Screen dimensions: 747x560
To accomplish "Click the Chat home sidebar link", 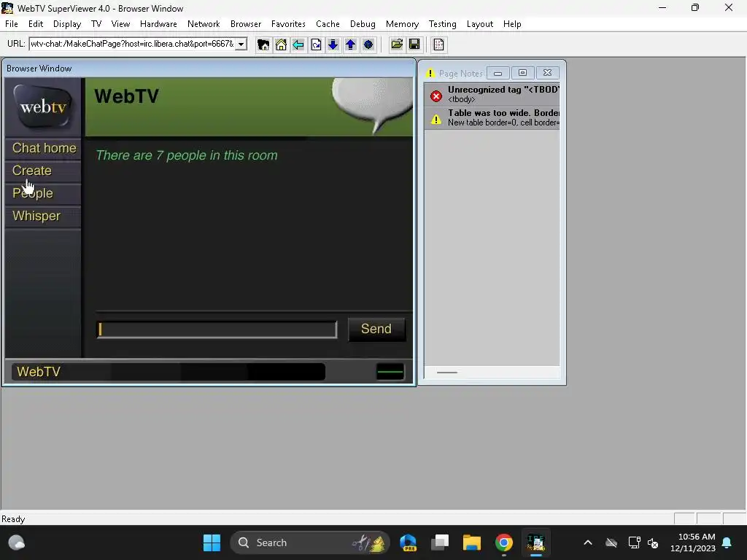I will (44, 148).
